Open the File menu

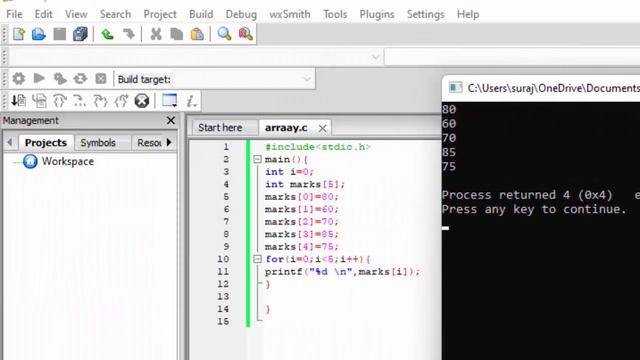click(x=14, y=14)
